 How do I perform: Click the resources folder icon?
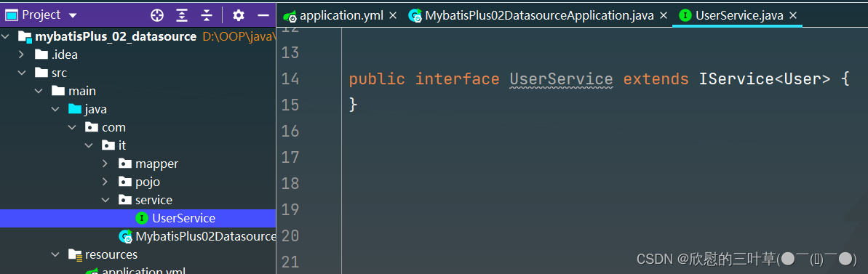pyautogui.click(x=75, y=254)
